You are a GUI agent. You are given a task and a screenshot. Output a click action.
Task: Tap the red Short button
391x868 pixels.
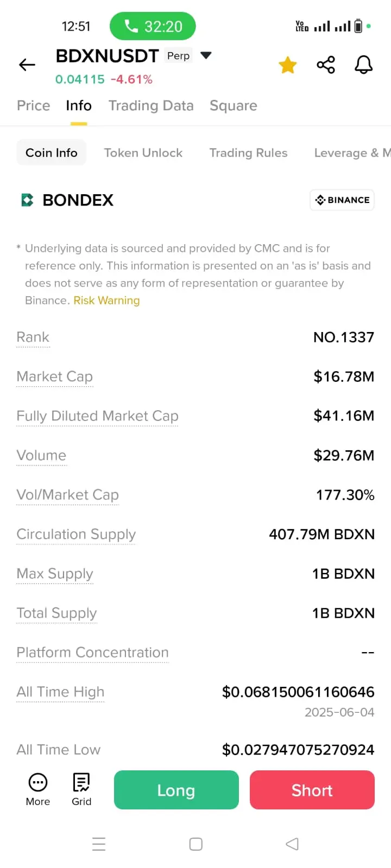coord(312,790)
